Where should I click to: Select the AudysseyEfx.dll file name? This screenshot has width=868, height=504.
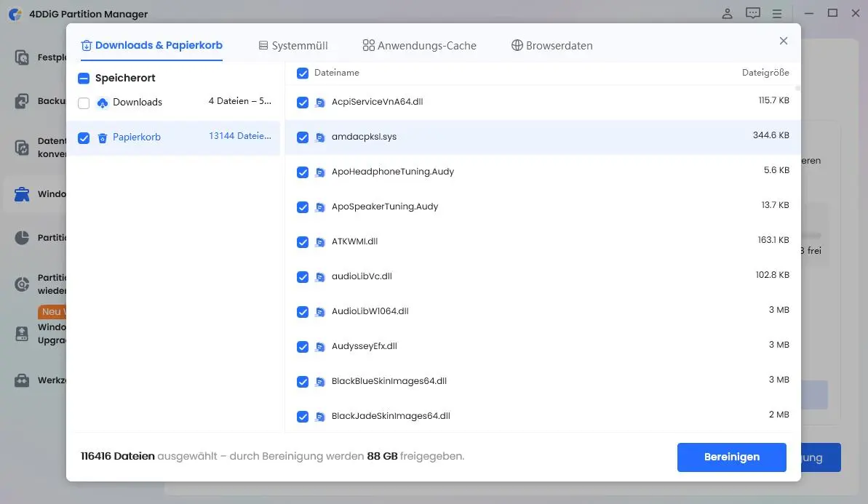(365, 345)
